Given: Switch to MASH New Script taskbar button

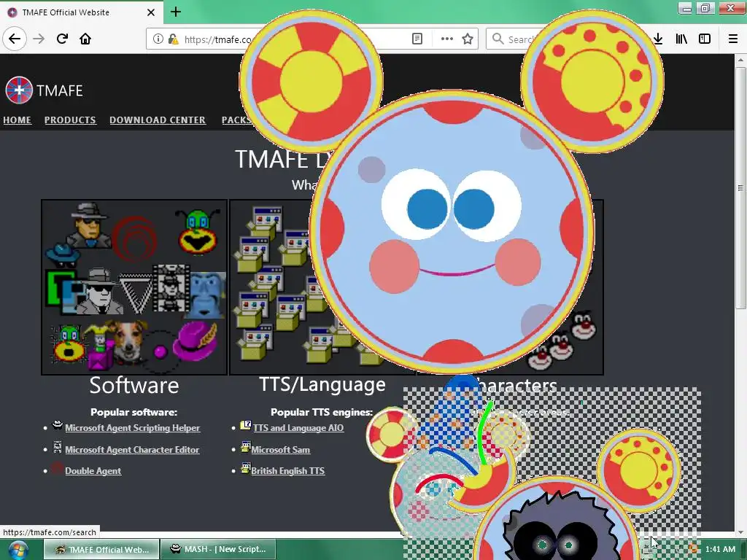Looking at the screenshot, I should pos(218,550).
